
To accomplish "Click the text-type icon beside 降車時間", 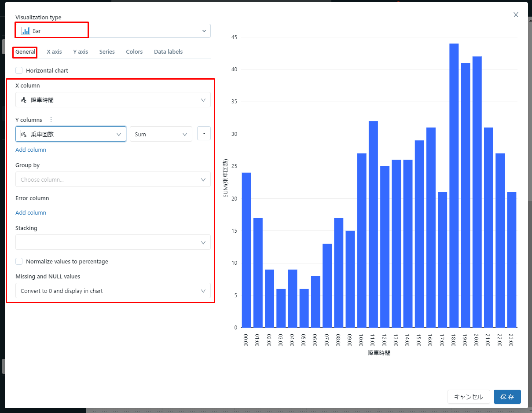I will coord(24,100).
